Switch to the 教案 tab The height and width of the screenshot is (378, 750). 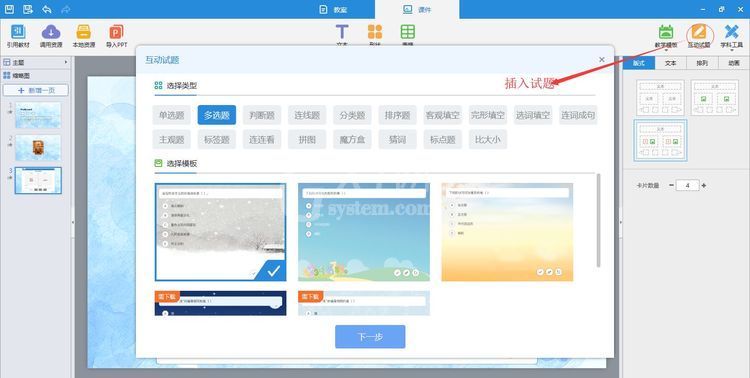(x=333, y=10)
